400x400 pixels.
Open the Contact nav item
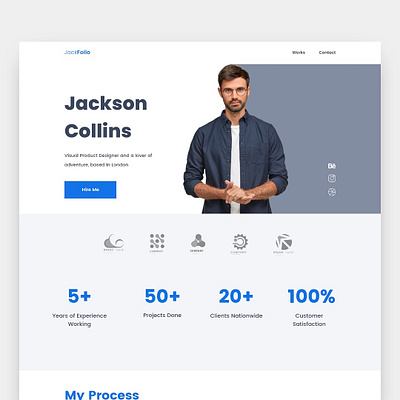point(327,52)
